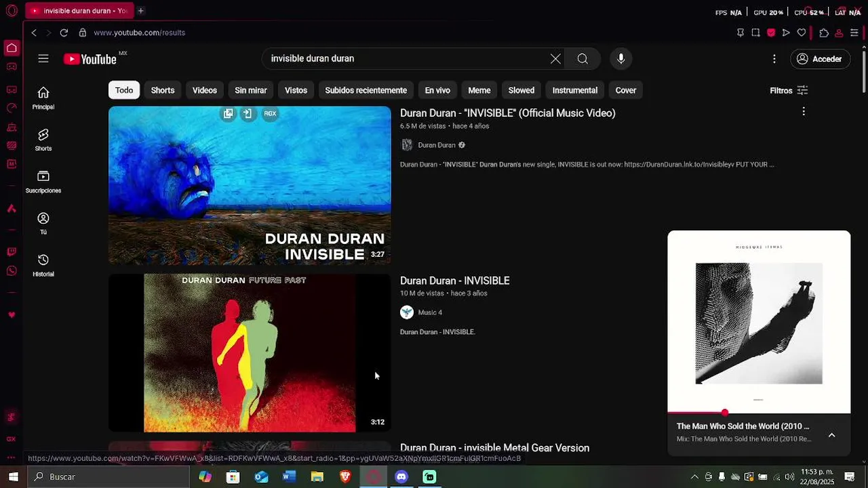Open the extensions puzzle icon
Image resolution: width=868 pixels, height=488 pixels.
point(824,33)
